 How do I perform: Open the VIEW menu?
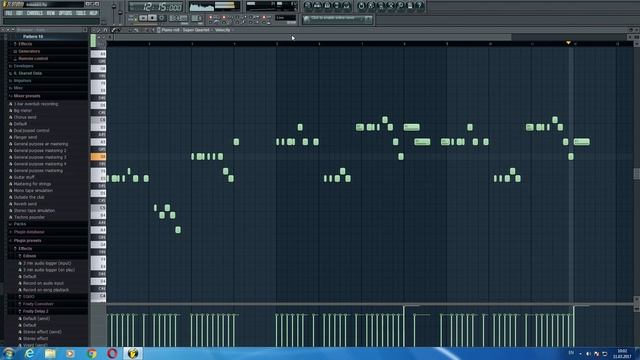click(51, 13)
